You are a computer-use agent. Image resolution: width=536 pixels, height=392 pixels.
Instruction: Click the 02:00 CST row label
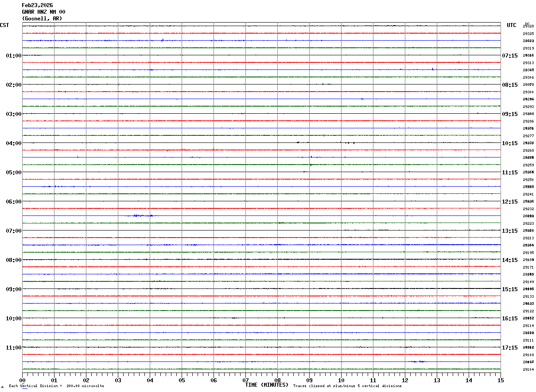(x=14, y=85)
